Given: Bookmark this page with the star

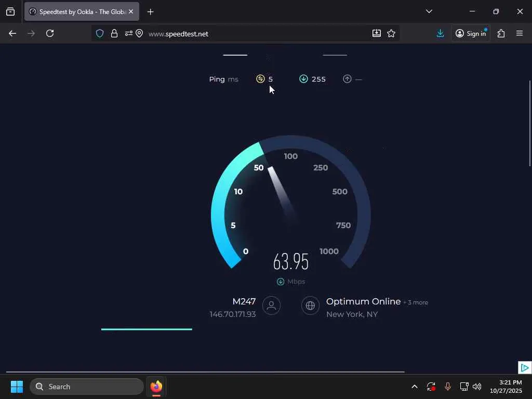Looking at the screenshot, I should point(391,33).
